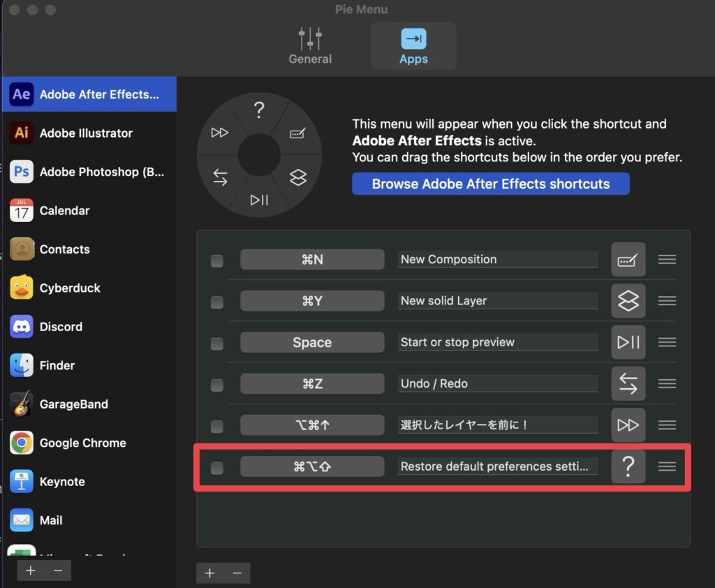Toggle the checkbox for Start or stop preview
The width and height of the screenshot is (715, 588).
point(217,343)
